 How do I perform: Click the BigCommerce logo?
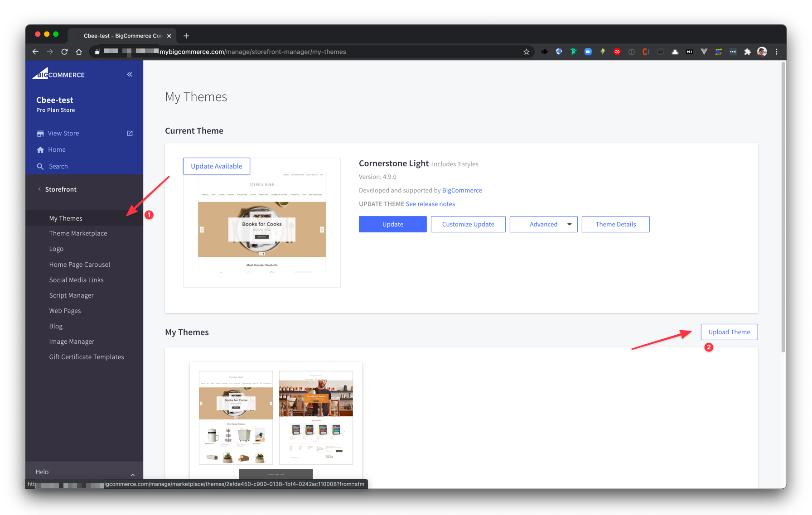pos(58,74)
